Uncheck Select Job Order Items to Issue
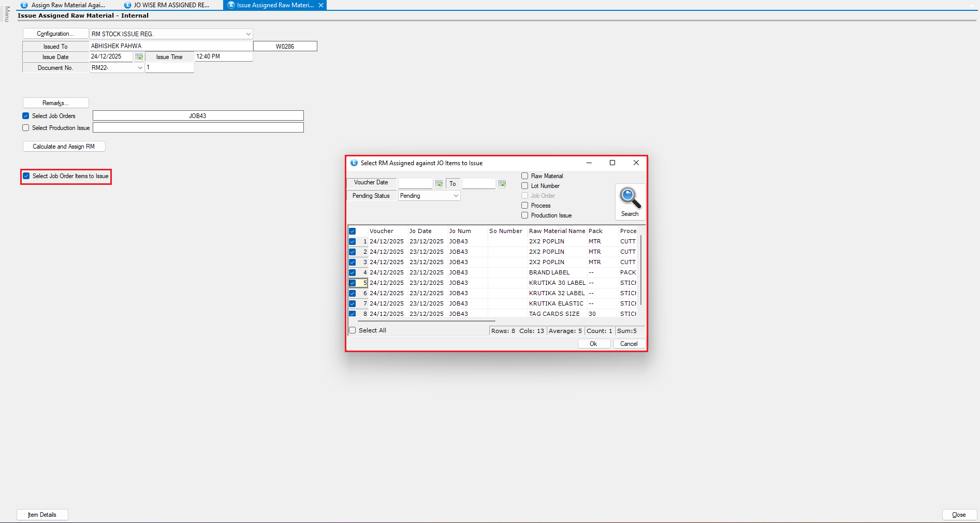The image size is (980, 523). 26,176
